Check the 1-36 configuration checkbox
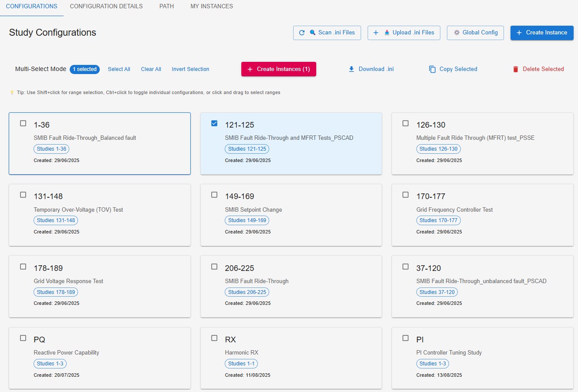578x392 pixels. [x=23, y=123]
